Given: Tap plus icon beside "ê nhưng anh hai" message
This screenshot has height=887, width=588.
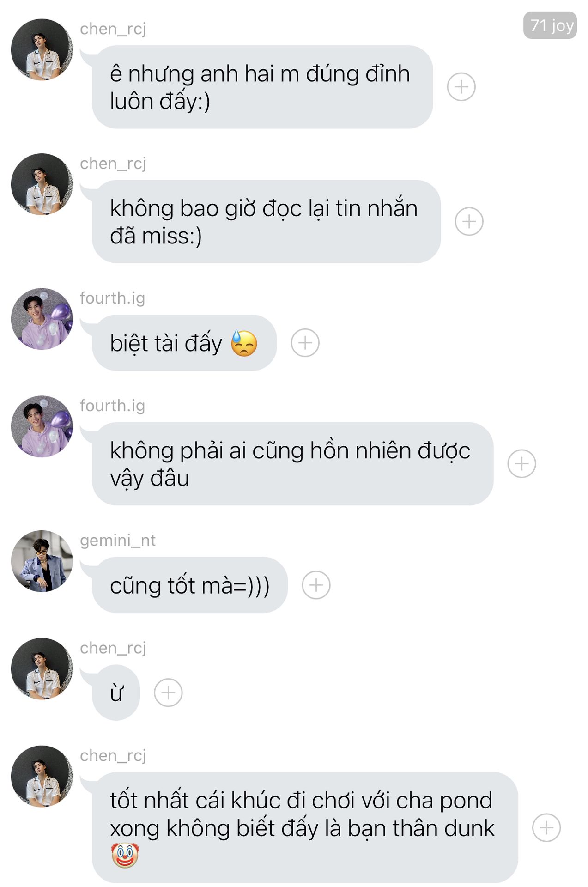Looking at the screenshot, I should tap(461, 87).
